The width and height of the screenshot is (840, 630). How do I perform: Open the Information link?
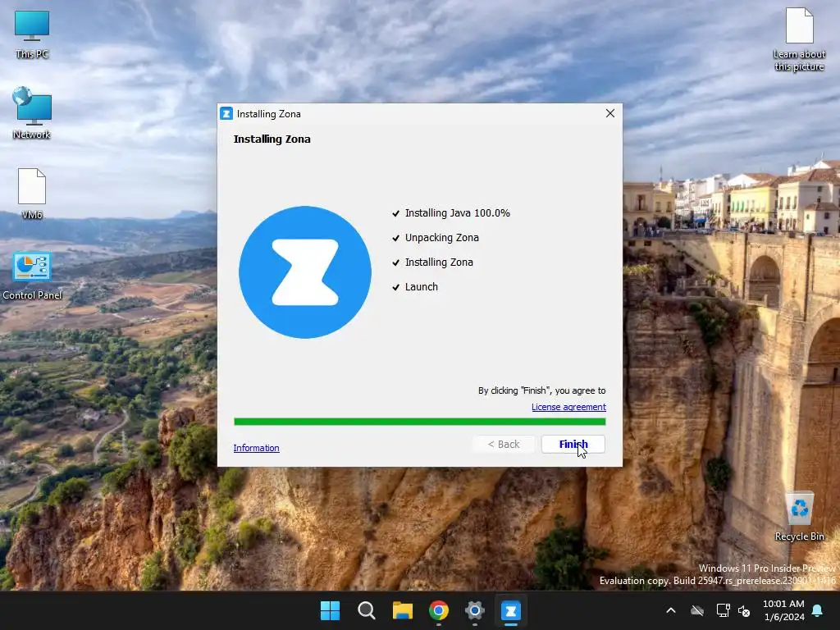click(256, 448)
